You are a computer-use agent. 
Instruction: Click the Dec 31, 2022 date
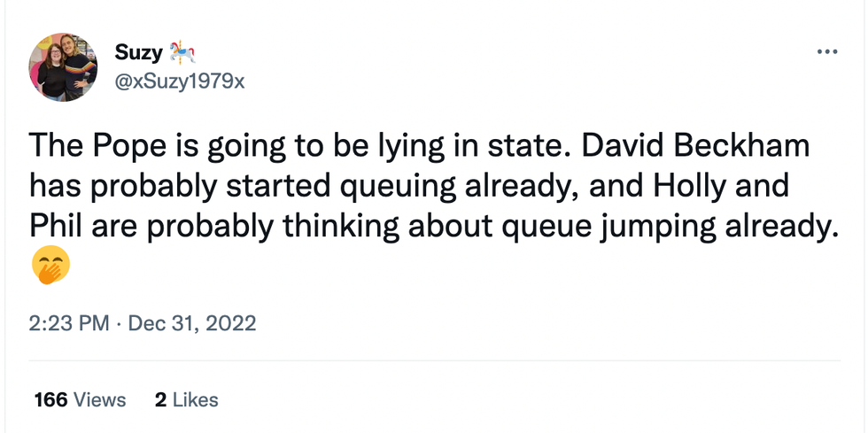point(192,323)
